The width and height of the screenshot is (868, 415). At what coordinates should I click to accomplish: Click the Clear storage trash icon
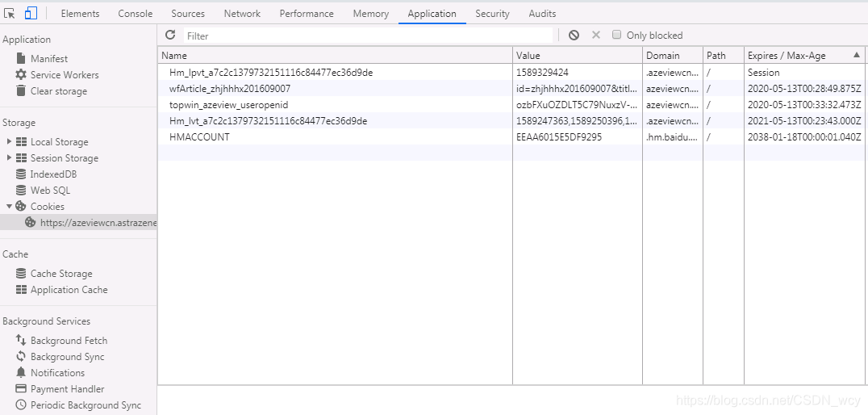21,90
